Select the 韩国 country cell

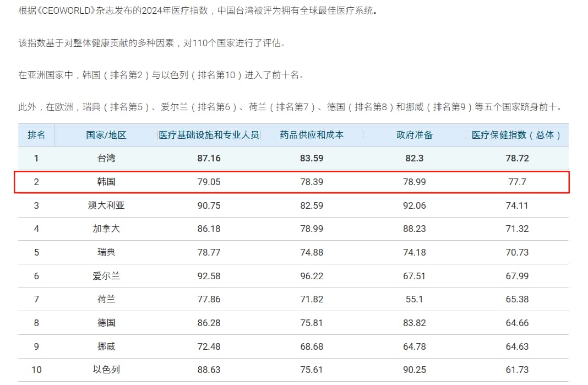click(x=106, y=182)
